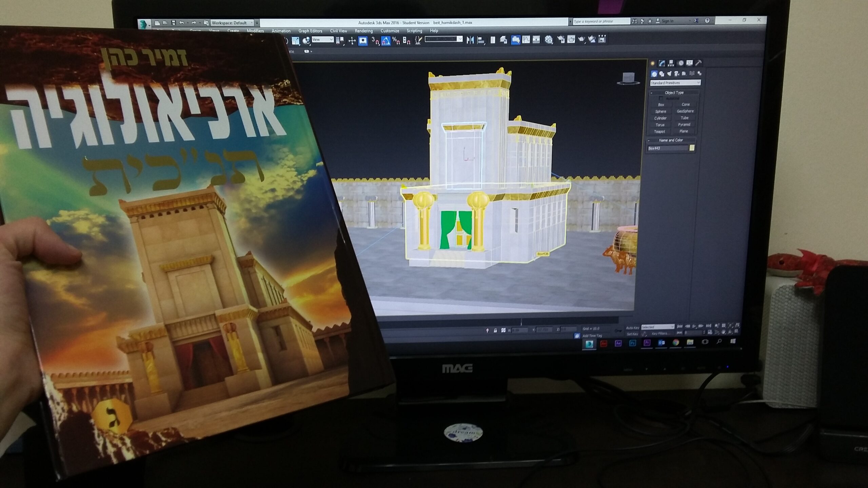Click the Mirror tool icon
Image resolution: width=868 pixels, height=488 pixels.
tap(470, 40)
